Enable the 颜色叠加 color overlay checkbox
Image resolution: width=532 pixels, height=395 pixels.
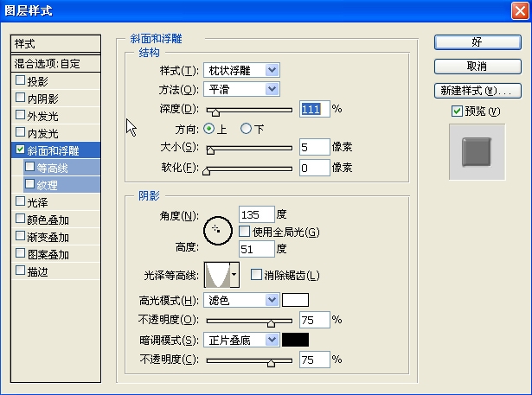pyautogui.click(x=21, y=219)
